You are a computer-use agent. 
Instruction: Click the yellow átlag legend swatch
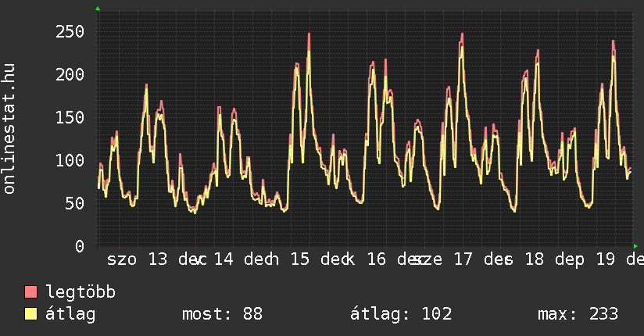[x=31, y=314]
